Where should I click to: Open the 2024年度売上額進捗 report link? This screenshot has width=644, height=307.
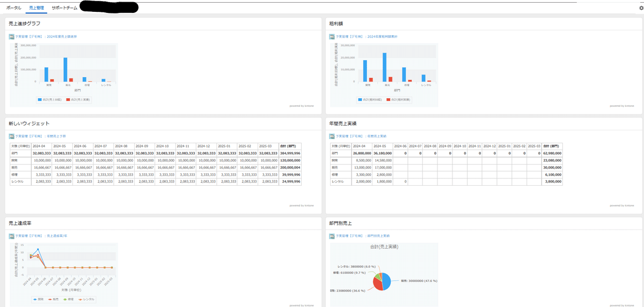click(62, 36)
